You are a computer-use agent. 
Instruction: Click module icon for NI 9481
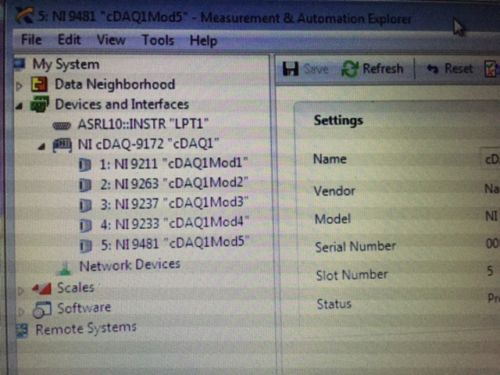point(86,246)
